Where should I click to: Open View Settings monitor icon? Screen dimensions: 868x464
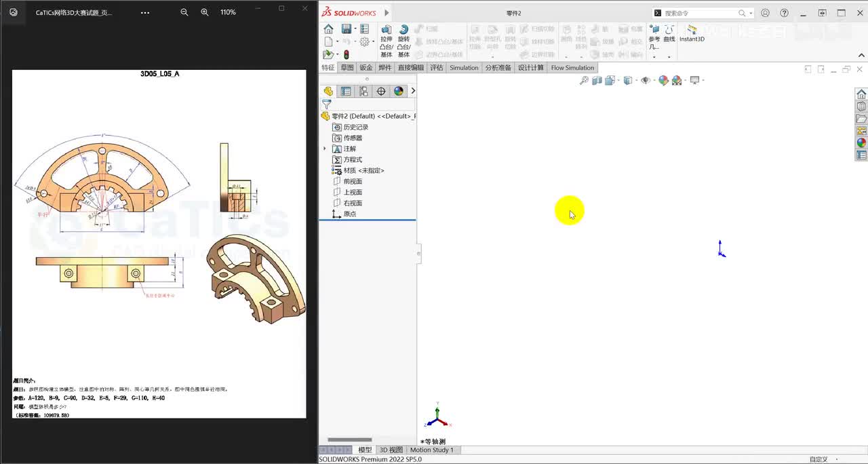coord(694,81)
